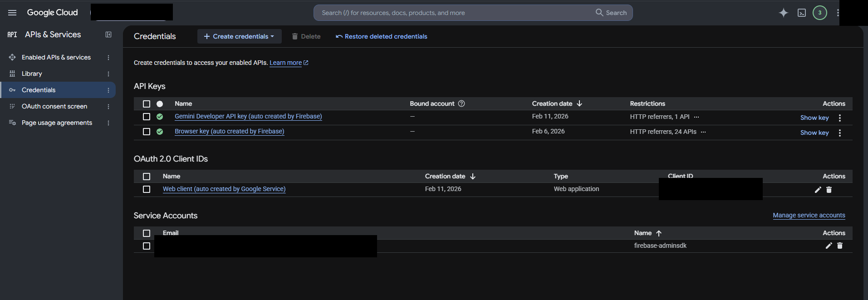The width and height of the screenshot is (868, 300).
Task: Check the Web client row checkbox
Action: [147, 189]
